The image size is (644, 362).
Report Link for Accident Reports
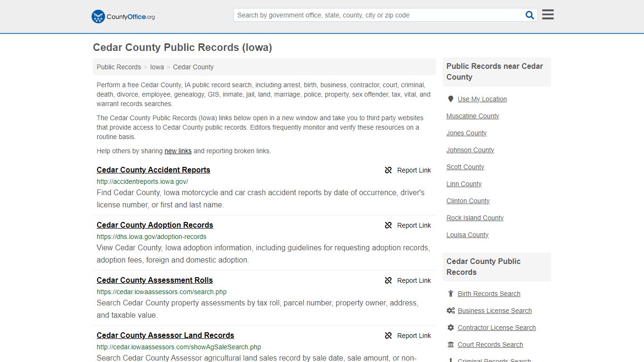point(414,170)
